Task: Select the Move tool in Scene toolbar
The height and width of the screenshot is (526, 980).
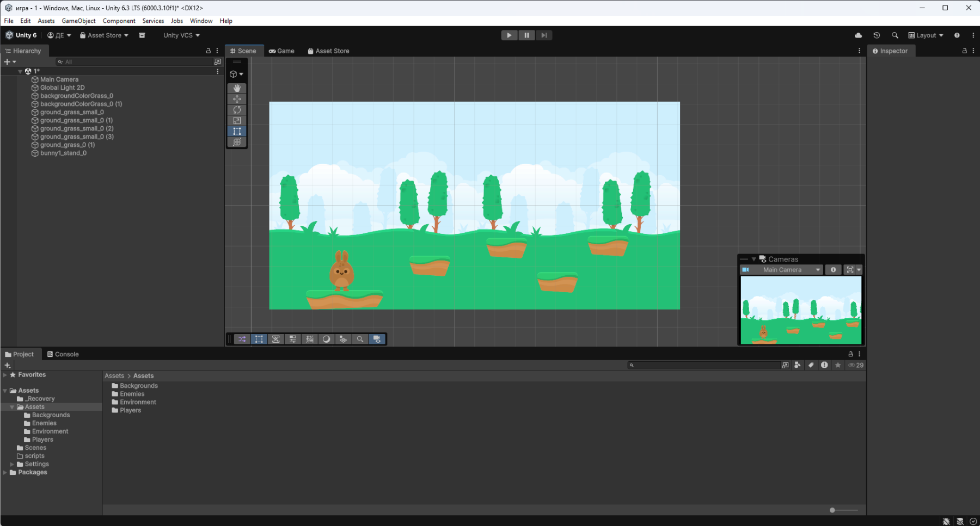Action: tap(237, 99)
